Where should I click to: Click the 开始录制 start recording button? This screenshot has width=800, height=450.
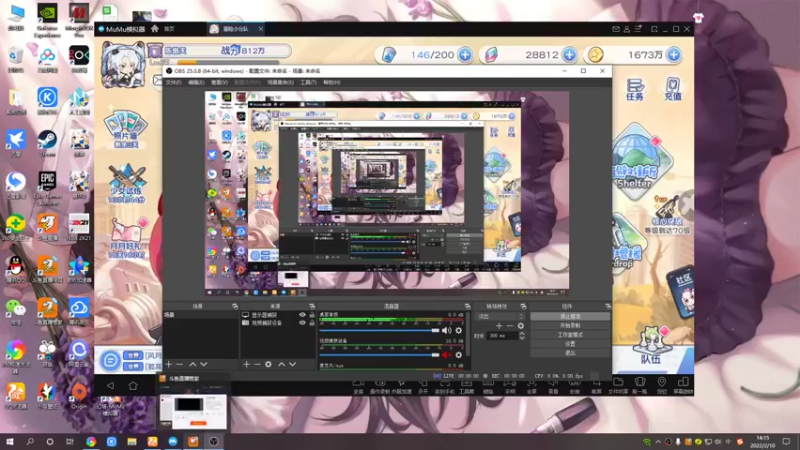pos(570,326)
